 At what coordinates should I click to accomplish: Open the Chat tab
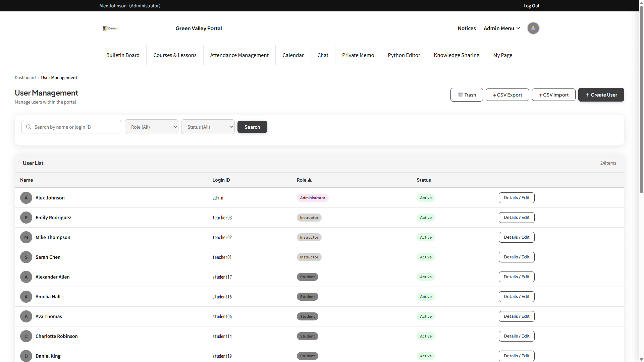(x=323, y=55)
